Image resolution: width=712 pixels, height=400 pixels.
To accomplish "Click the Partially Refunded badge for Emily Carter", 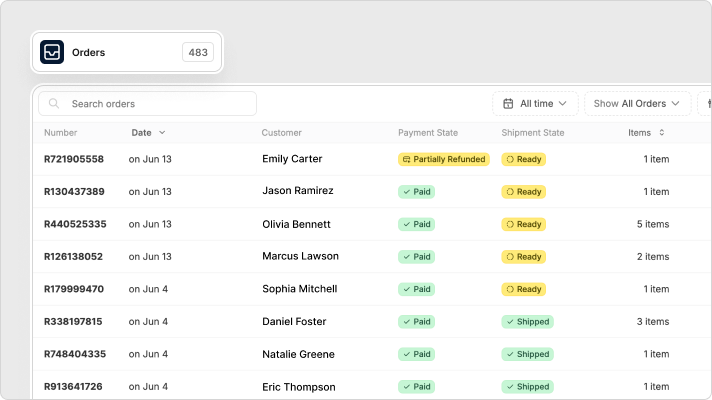I will pos(444,159).
